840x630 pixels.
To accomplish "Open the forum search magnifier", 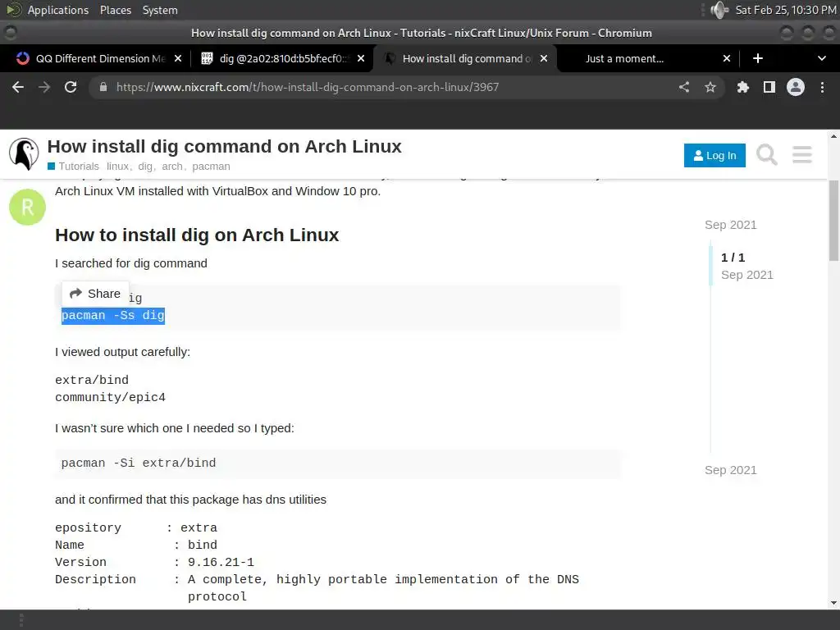I will [766, 154].
